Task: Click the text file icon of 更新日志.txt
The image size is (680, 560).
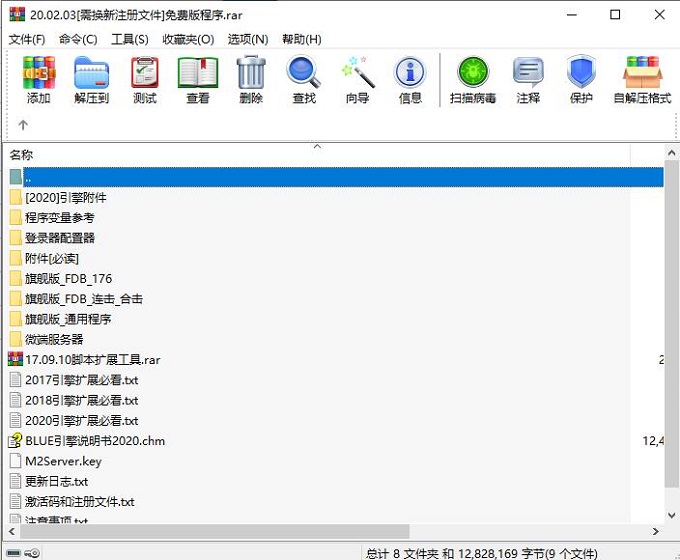Action: point(15,481)
